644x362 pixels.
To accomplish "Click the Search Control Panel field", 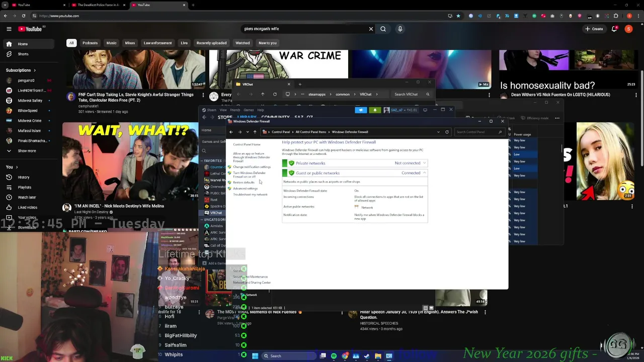I will [x=479, y=132].
